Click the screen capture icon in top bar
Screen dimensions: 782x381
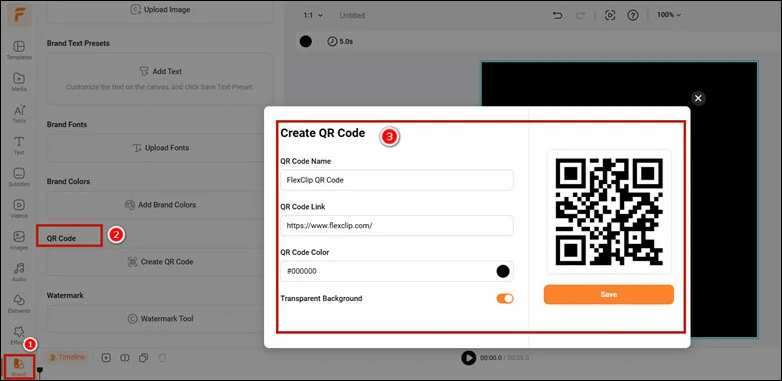pyautogui.click(x=610, y=15)
